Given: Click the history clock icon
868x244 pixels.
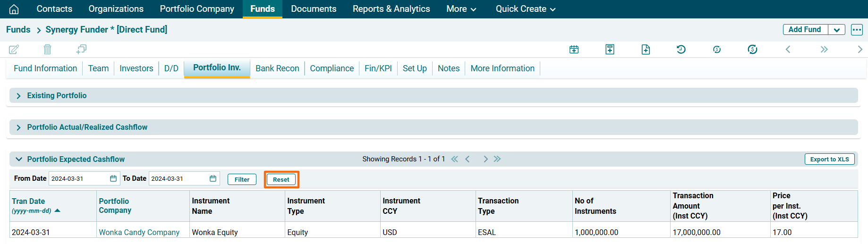Looking at the screenshot, I should coord(681,50).
